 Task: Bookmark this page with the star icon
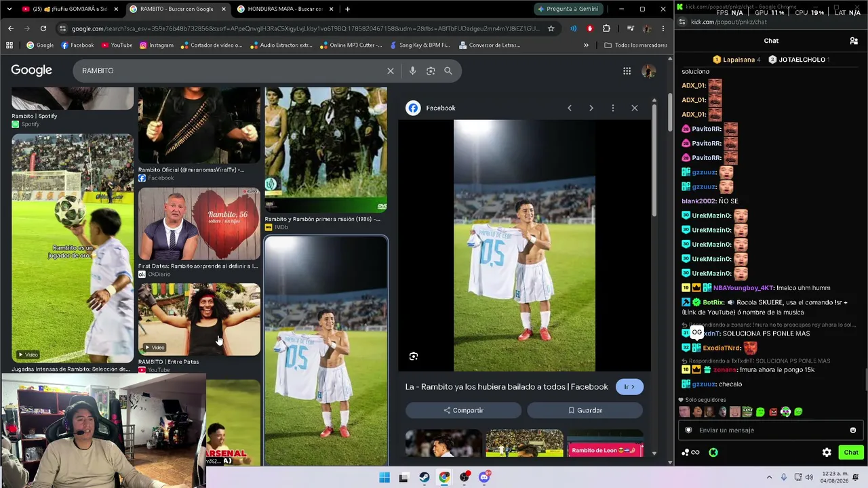click(551, 28)
